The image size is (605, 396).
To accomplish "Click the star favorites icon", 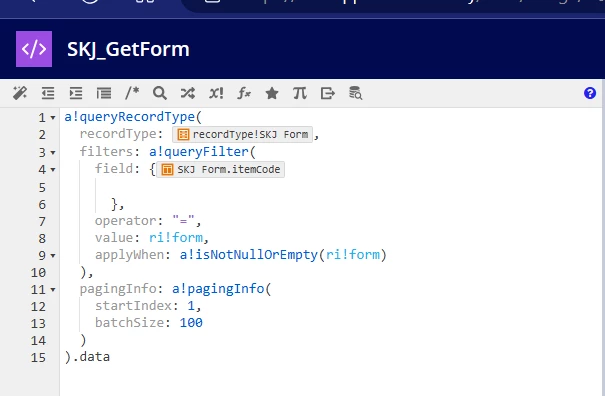I will click(272, 93).
